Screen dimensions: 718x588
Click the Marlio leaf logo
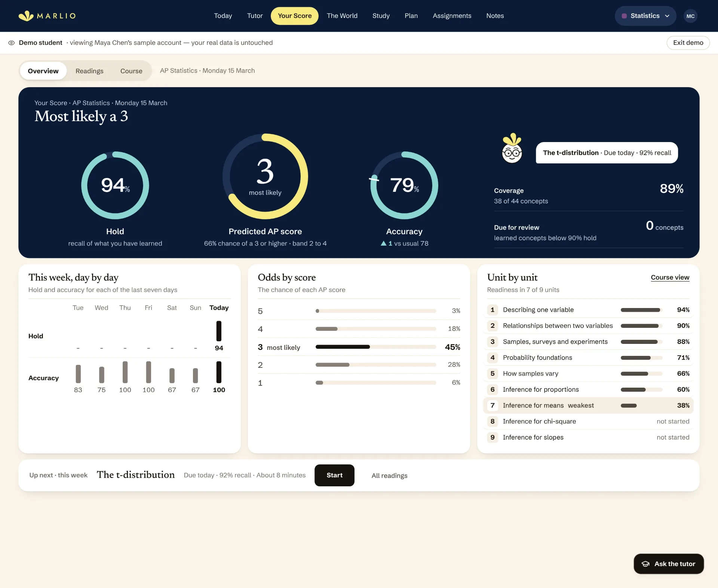(26, 16)
